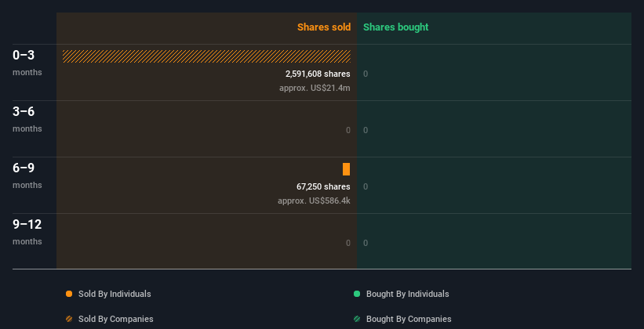Click the green Bought By Individuals legend dot
This screenshot has width=644, height=329.
click(x=357, y=294)
